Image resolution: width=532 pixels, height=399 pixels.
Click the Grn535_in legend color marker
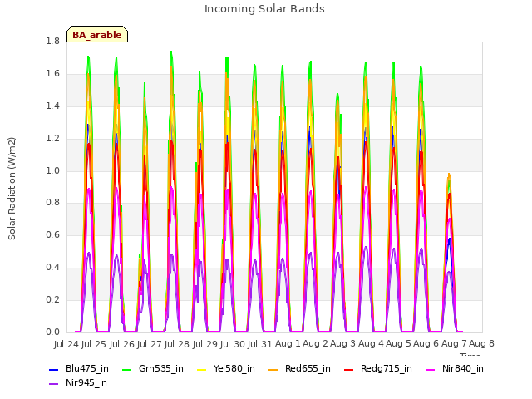126,369
